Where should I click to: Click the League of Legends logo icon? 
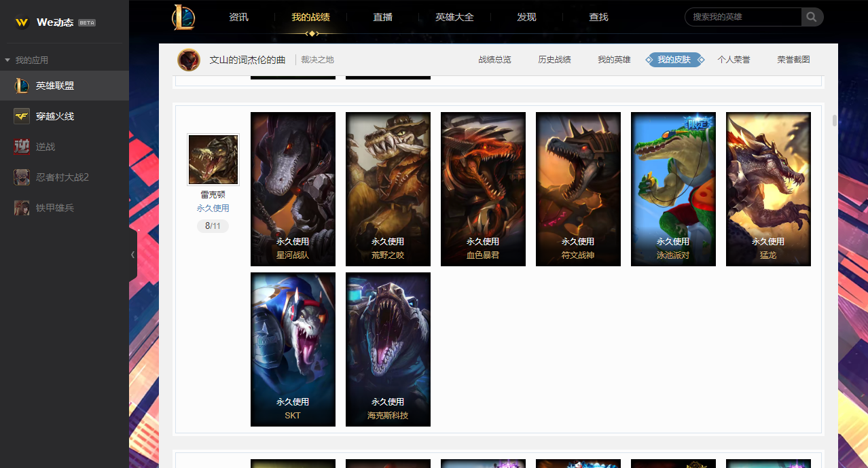pos(183,17)
